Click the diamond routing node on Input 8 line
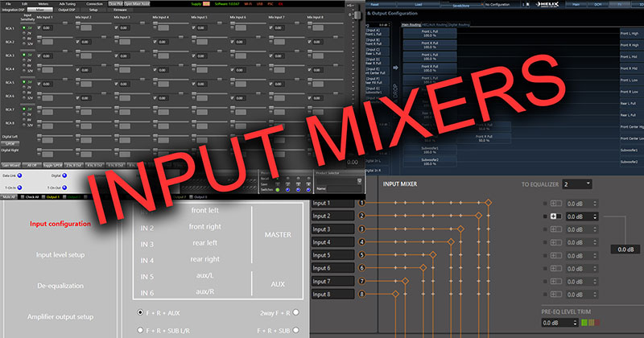This screenshot has height=338, width=644. 395,294
